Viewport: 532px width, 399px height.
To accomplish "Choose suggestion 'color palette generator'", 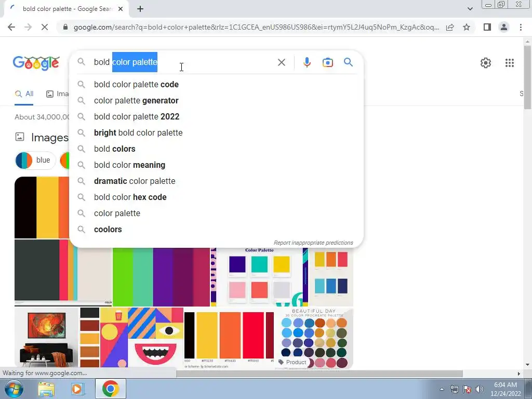I will pos(217,100).
